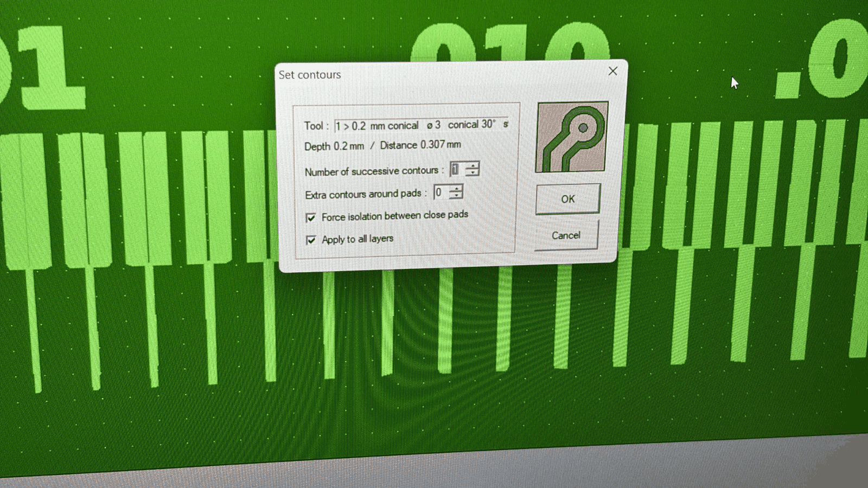This screenshot has height=488, width=868.
Task: Decrease extra contours around pads
Action: pyautogui.click(x=457, y=195)
